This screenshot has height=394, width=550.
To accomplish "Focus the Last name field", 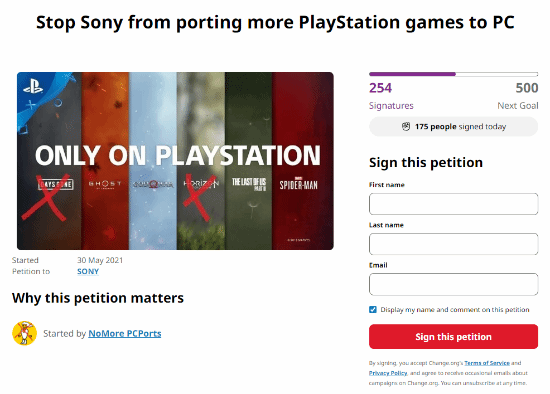I will coord(454,244).
